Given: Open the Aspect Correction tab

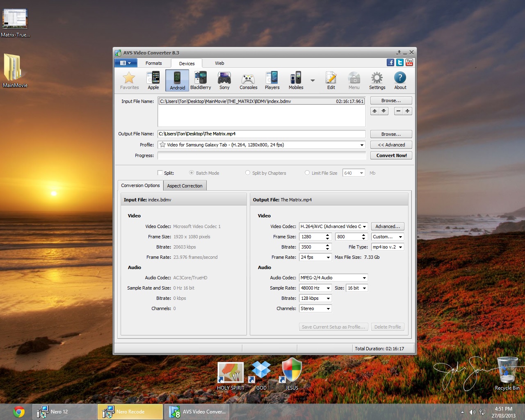Looking at the screenshot, I should pos(185,186).
